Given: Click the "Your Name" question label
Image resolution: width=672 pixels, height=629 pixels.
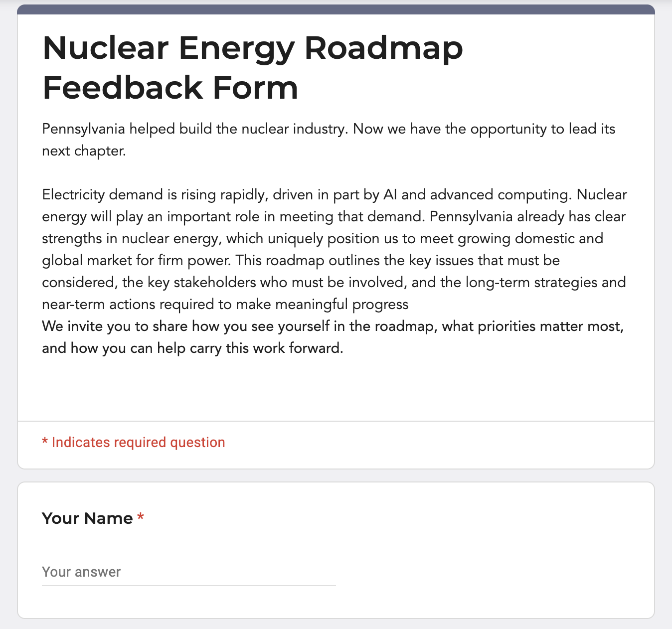Looking at the screenshot, I should point(87,518).
